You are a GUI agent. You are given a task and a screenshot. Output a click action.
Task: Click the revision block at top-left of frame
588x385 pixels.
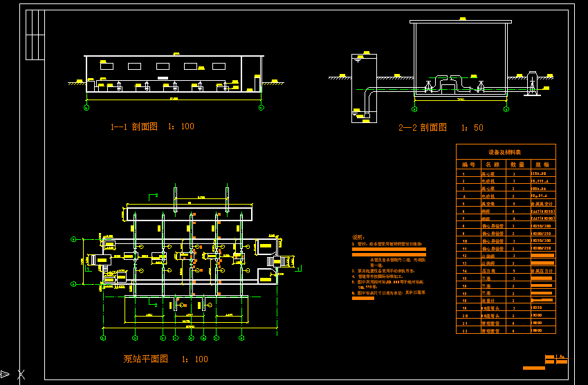tap(33, 34)
